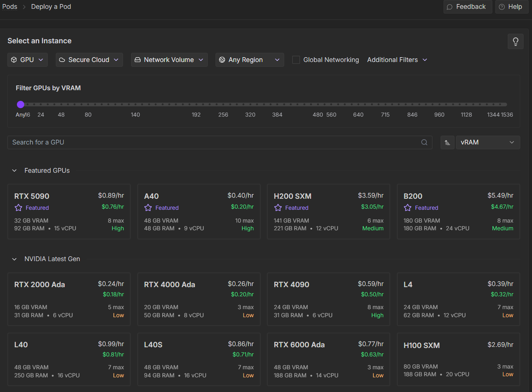Image resolution: width=532 pixels, height=392 pixels.
Task: Select the RTX 6000 Ada card
Action: coord(329,359)
